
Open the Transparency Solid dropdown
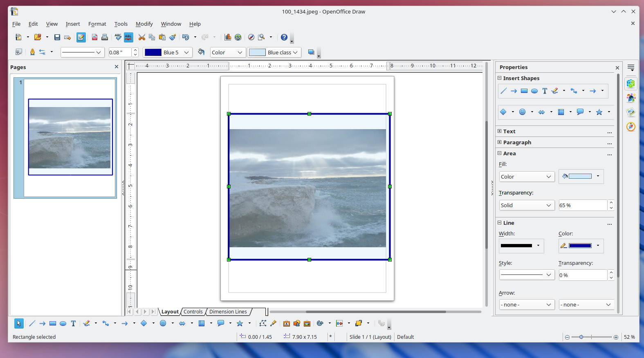(x=527, y=205)
